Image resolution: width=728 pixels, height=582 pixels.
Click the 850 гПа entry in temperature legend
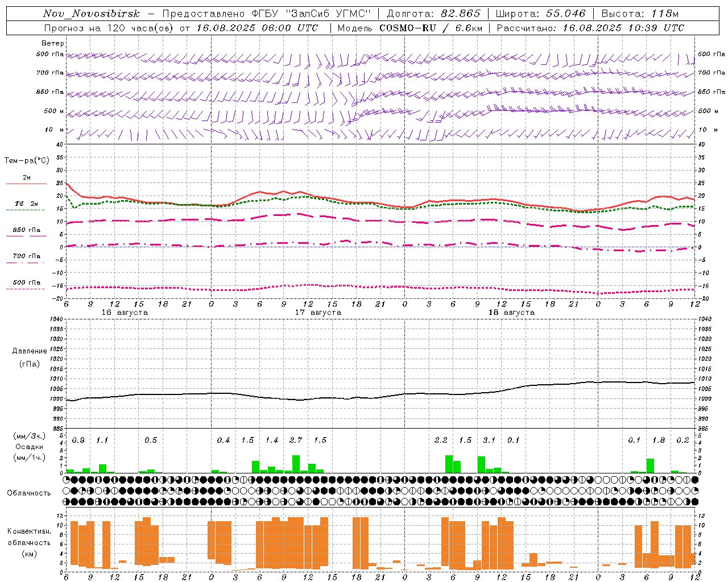pyautogui.click(x=27, y=230)
